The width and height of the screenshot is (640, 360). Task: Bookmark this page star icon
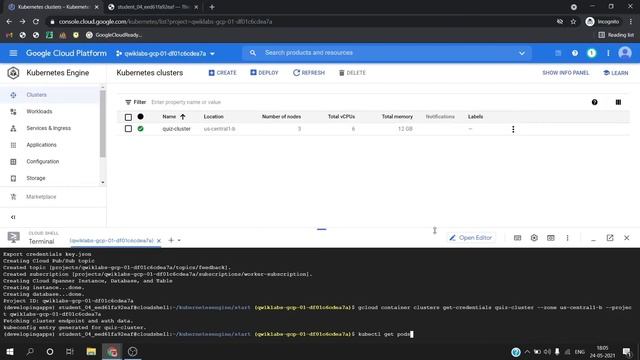coord(573,22)
